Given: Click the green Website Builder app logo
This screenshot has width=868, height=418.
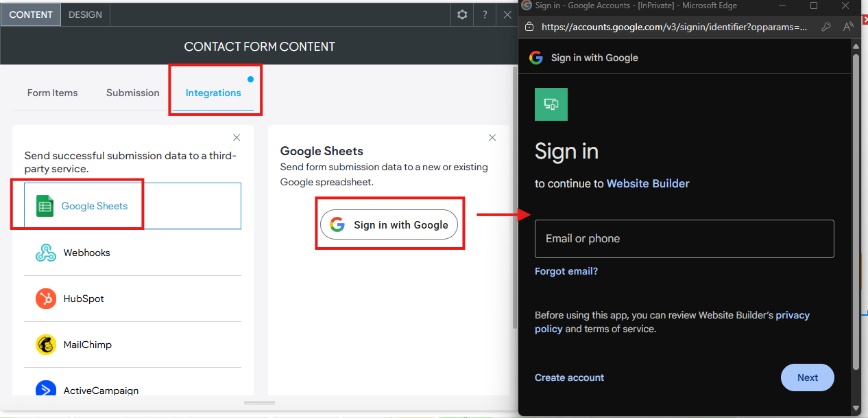Looking at the screenshot, I should pos(551,104).
